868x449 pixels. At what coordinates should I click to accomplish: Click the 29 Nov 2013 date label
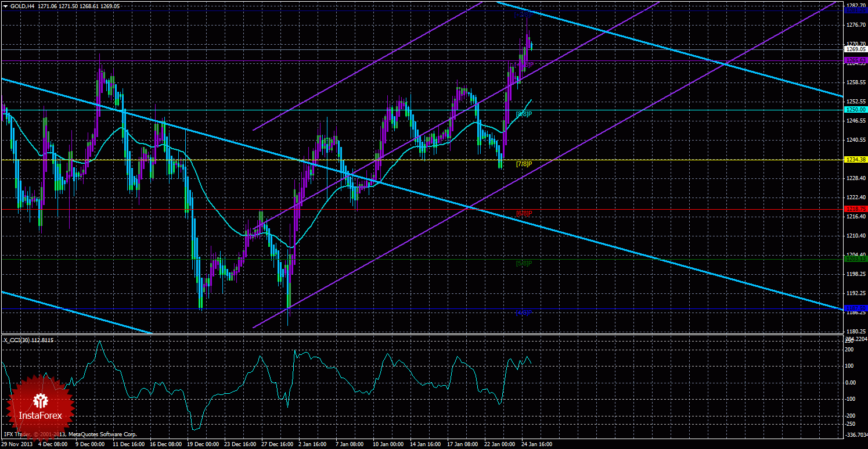coord(16,444)
